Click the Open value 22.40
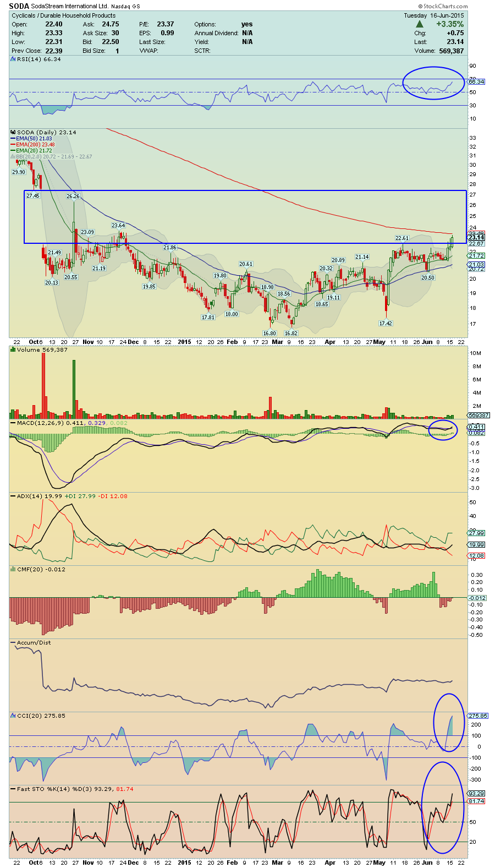The width and height of the screenshot is (495, 868). (54, 24)
